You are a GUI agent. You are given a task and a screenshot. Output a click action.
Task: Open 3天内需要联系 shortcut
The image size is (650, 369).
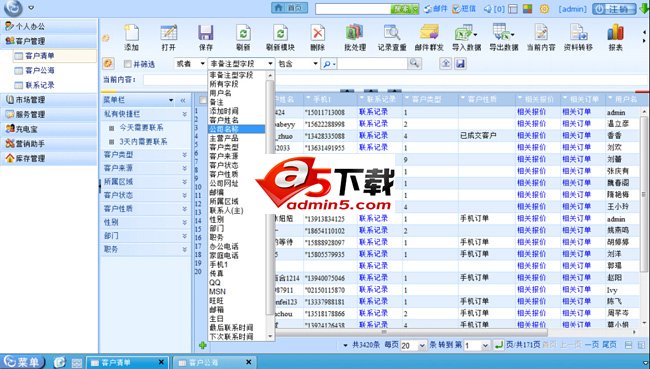coord(143,141)
